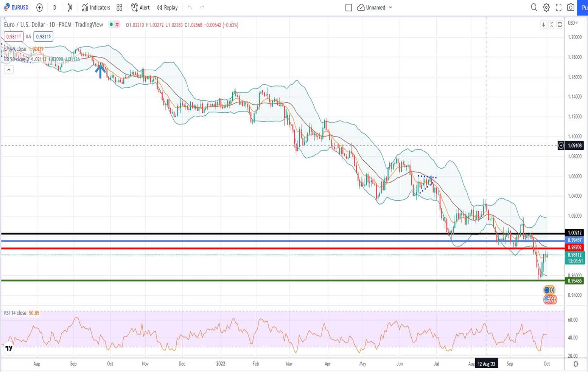This screenshot has width=588, height=372.
Task: Expand the Unnamed layout dropdown
Action: pos(390,8)
